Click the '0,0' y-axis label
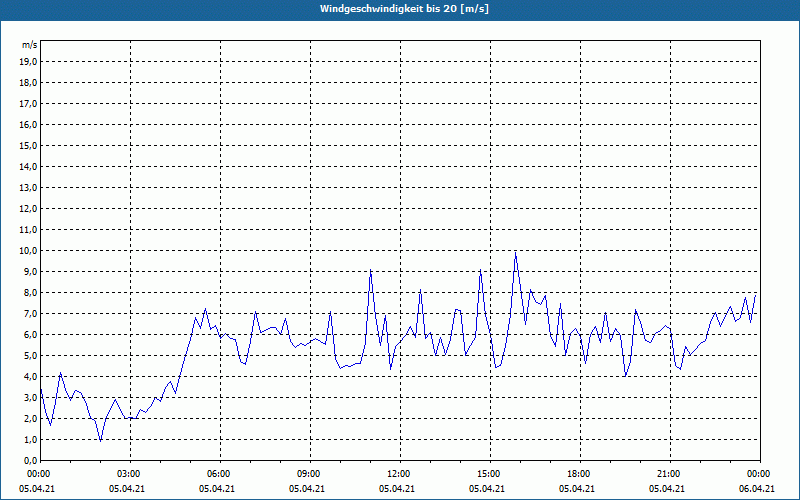This screenshot has height=500, width=800. click(30, 460)
